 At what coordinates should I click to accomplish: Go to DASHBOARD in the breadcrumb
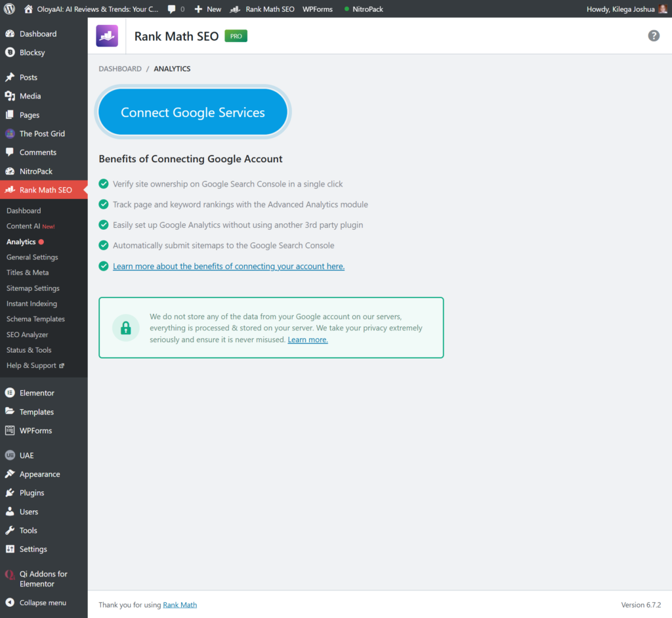(x=120, y=68)
